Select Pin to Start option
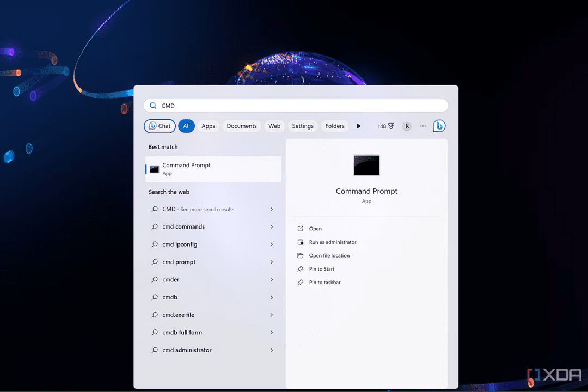The image size is (588, 392). [322, 269]
